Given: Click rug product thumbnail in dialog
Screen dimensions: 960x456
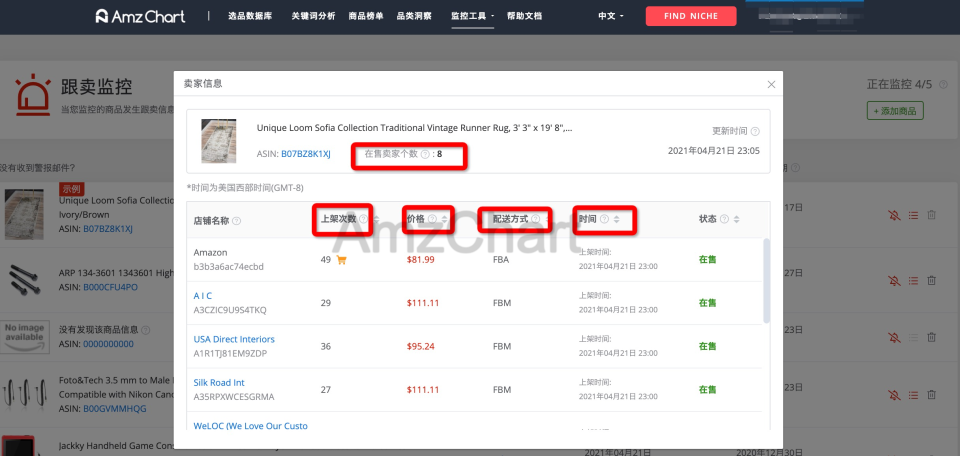Looking at the screenshot, I should point(219,141).
